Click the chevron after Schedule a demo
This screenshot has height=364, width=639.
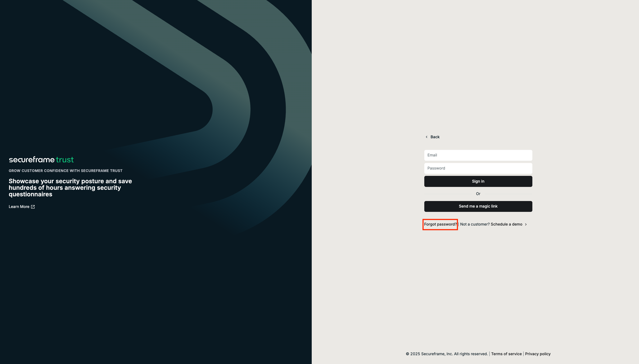point(526,225)
